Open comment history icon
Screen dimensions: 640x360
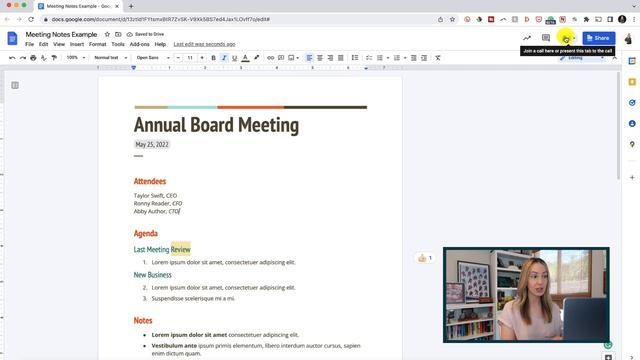[x=546, y=38]
